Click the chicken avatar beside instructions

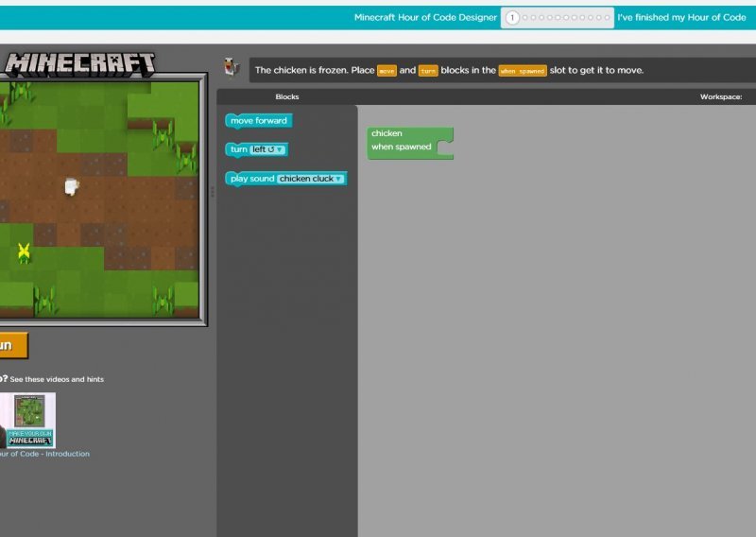coord(232,67)
